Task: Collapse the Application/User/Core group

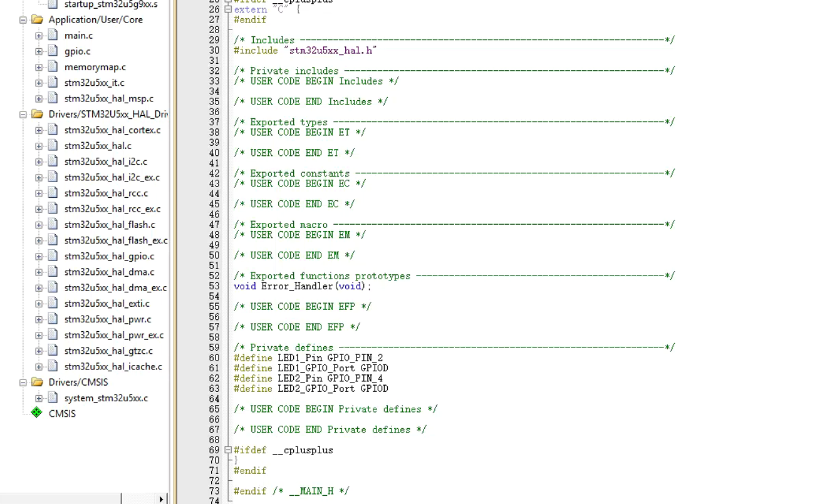Action: (23, 19)
